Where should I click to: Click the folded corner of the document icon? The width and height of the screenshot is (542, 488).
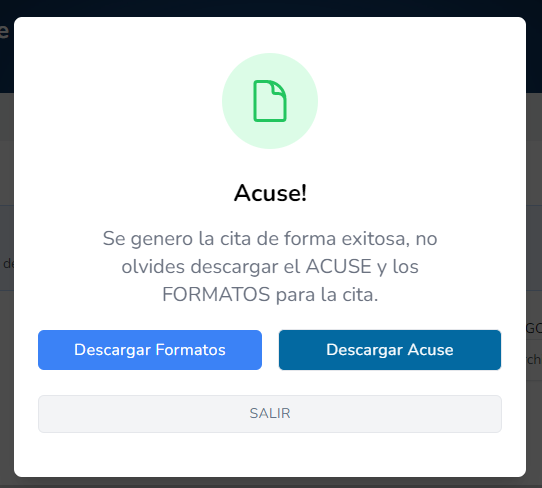279,88
